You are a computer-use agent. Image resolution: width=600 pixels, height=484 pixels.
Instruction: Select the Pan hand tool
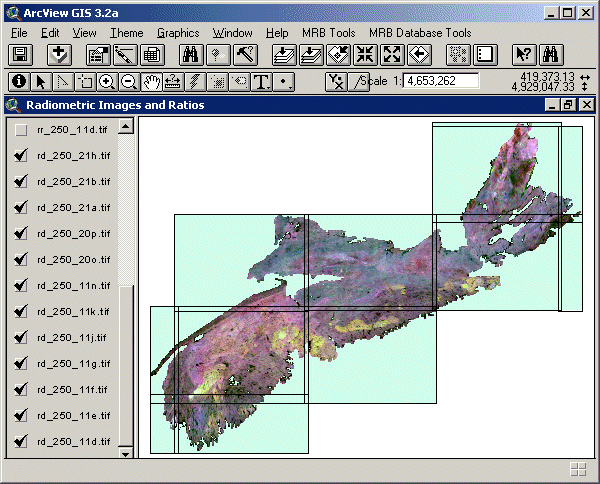click(x=151, y=81)
